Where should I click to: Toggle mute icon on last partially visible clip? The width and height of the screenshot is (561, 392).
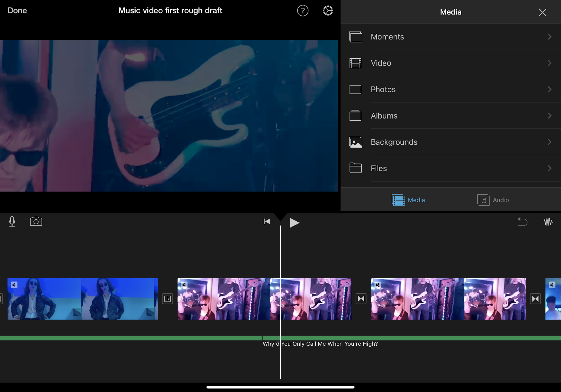pyautogui.click(x=552, y=285)
